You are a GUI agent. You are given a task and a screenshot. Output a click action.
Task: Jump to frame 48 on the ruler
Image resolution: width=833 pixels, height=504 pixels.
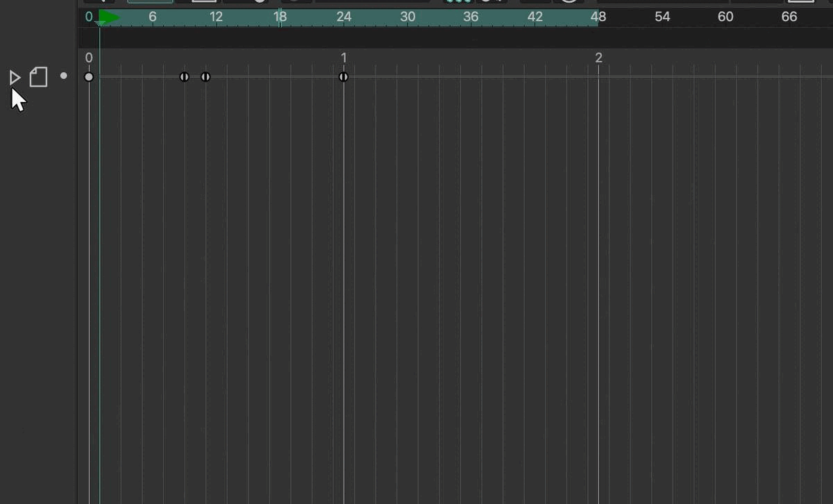pyautogui.click(x=598, y=17)
